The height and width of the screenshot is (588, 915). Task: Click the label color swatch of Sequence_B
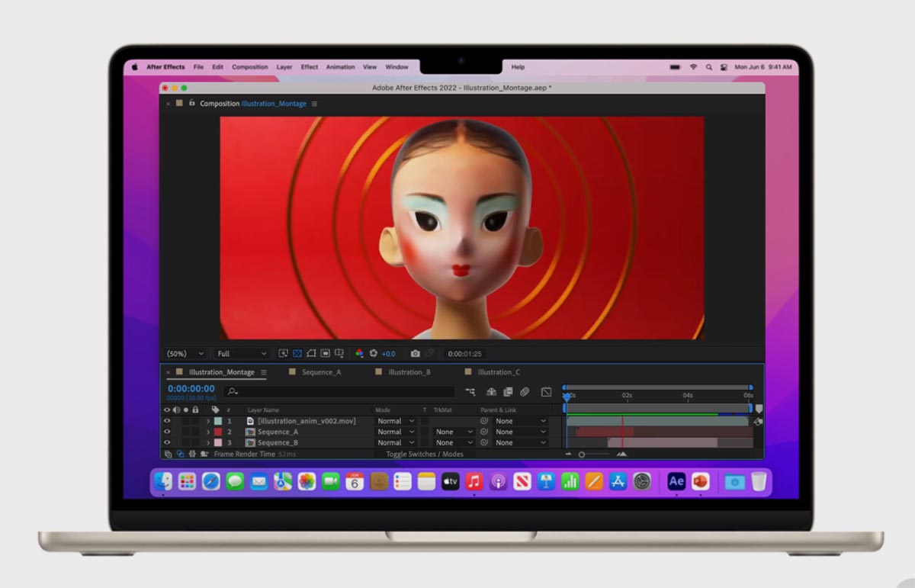[218, 442]
